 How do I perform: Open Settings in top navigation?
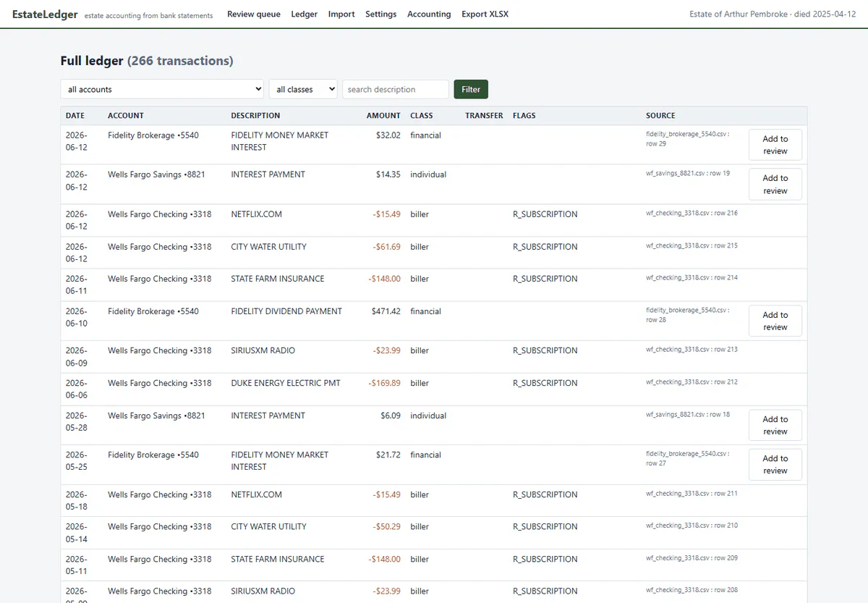tap(380, 14)
